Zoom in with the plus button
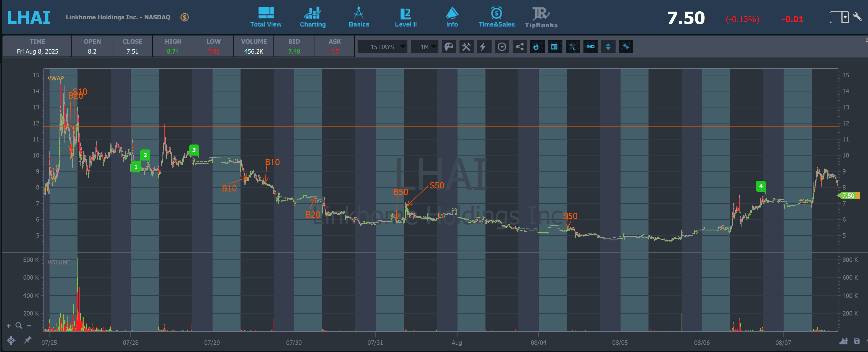The width and height of the screenshot is (868, 352). pyautogui.click(x=9, y=326)
